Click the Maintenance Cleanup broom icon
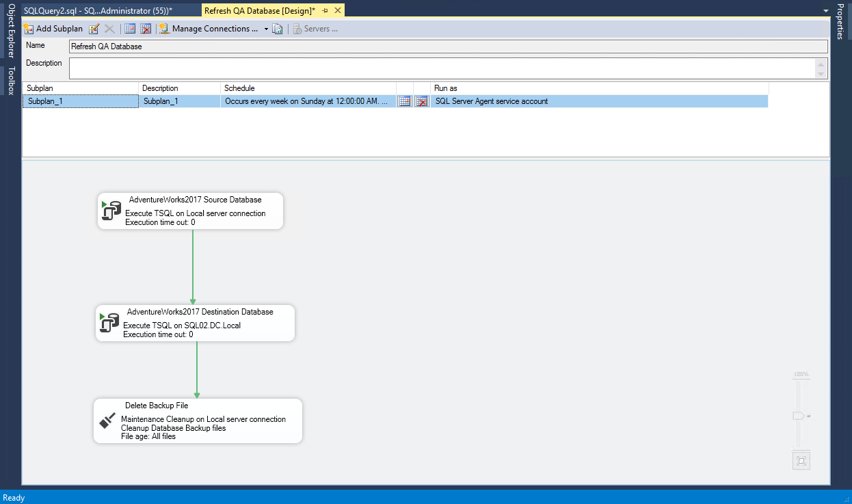Screen dimensions: 852x504 pos(107,420)
